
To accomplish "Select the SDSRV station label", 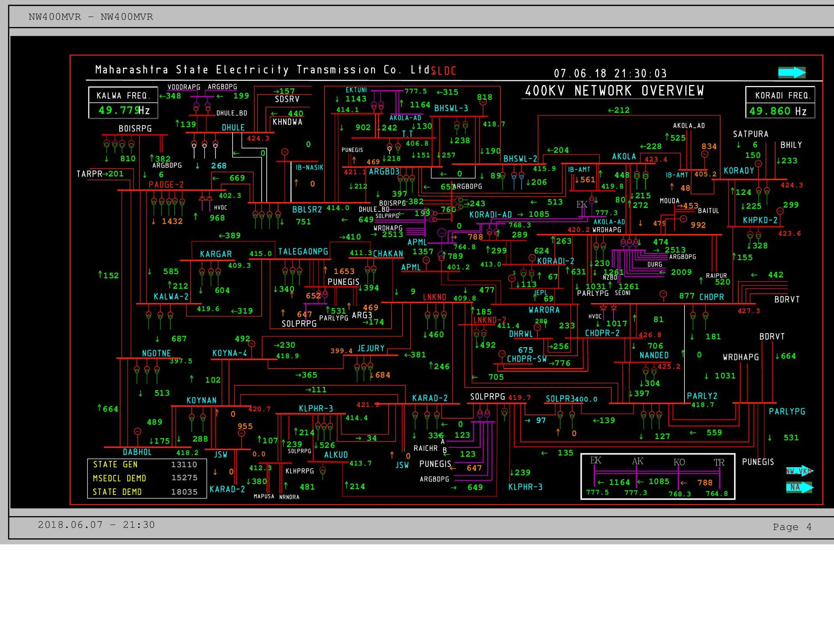I will [287, 99].
